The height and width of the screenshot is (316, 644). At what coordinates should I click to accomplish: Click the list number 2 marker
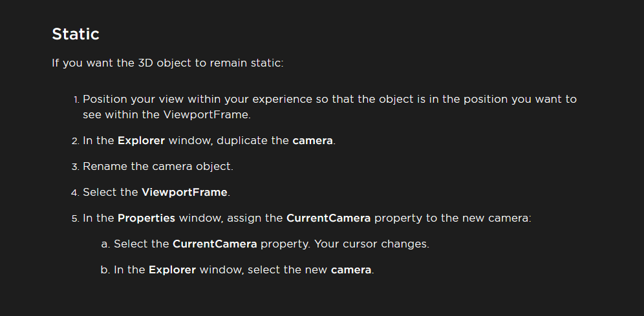point(75,141)
